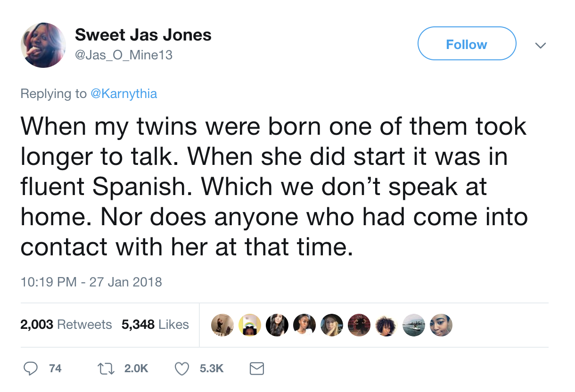Open the 10:19 PM - 27 Jan 2018 timestamp
Screen dimensions: 575x392
(91, 282)
